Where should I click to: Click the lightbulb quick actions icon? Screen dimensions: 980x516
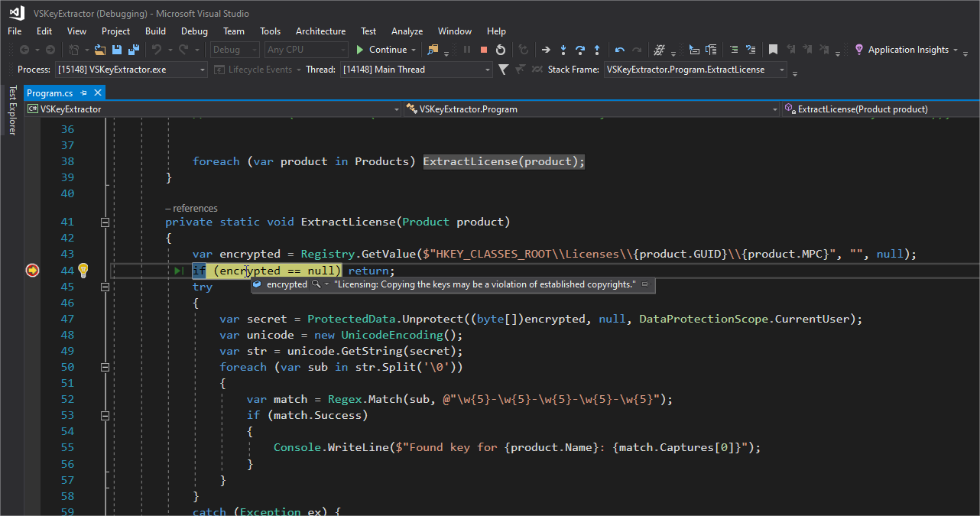(x=83, y=270)
